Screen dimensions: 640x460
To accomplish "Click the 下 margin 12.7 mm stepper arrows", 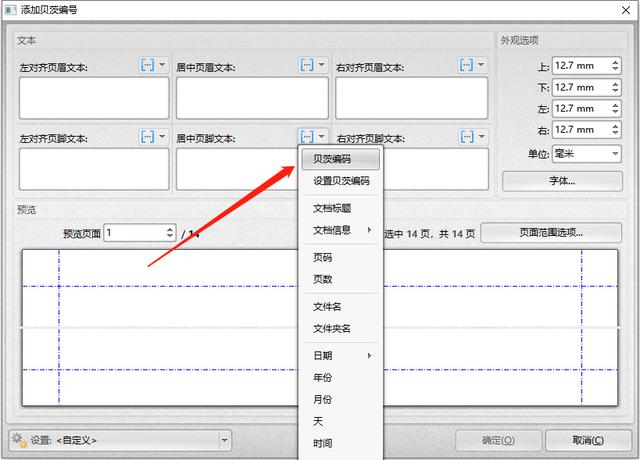I will (615, 87).
